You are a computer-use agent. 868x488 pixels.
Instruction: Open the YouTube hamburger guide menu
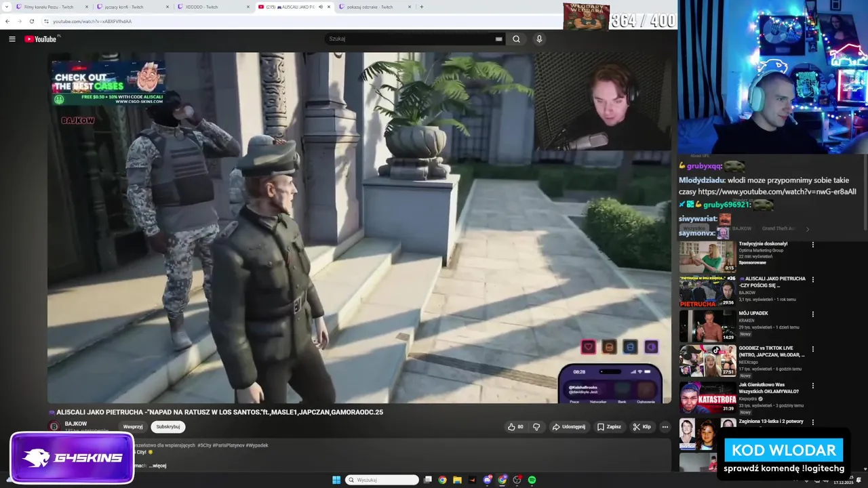point(12,39)
